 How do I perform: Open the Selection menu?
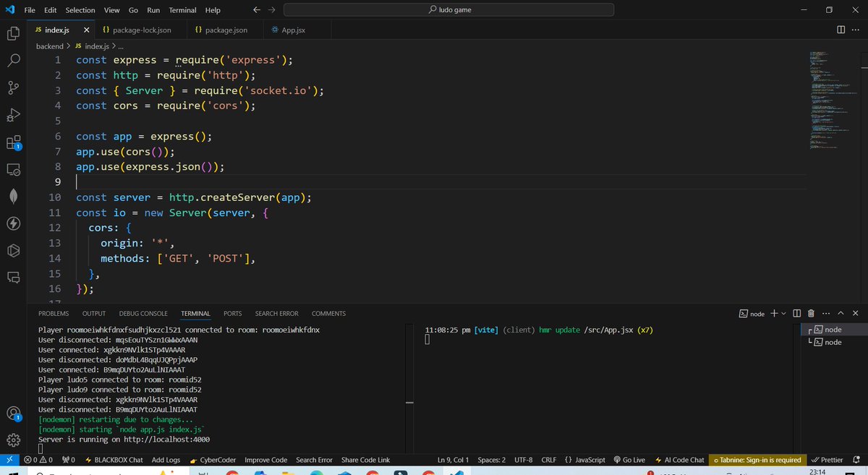point(80,10)
